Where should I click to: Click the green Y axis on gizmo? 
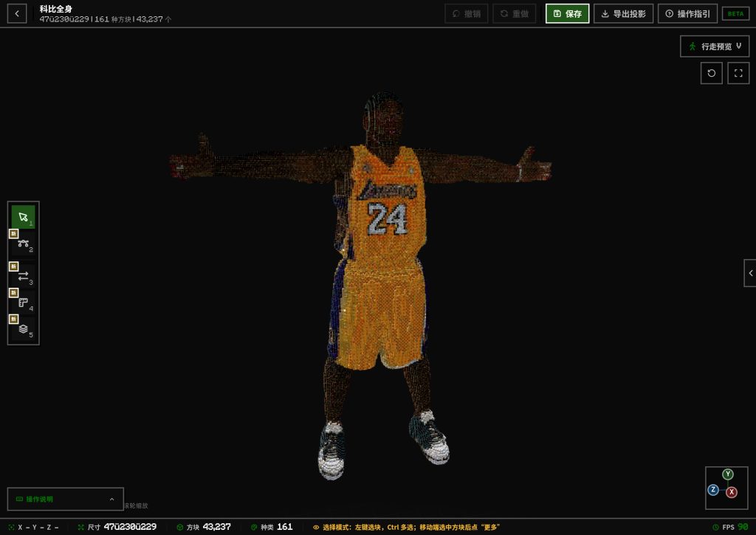727,474
